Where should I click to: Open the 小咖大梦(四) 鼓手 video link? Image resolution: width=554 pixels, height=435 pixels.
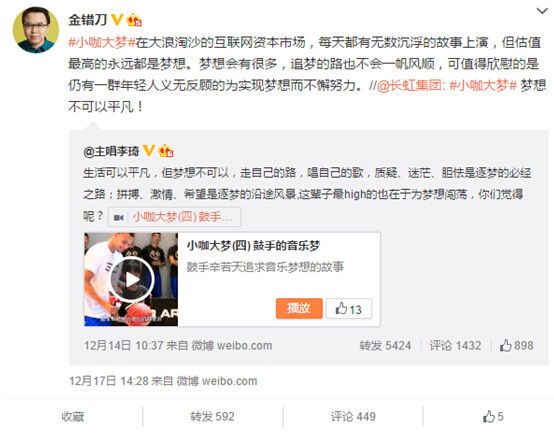coord(175,217)
